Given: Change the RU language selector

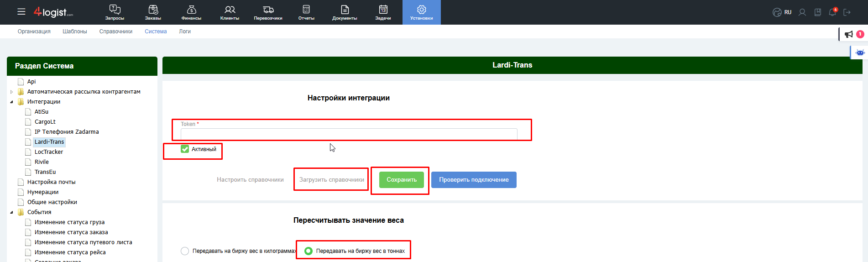Looking at the screenshot, I should [x=782, y=12].
